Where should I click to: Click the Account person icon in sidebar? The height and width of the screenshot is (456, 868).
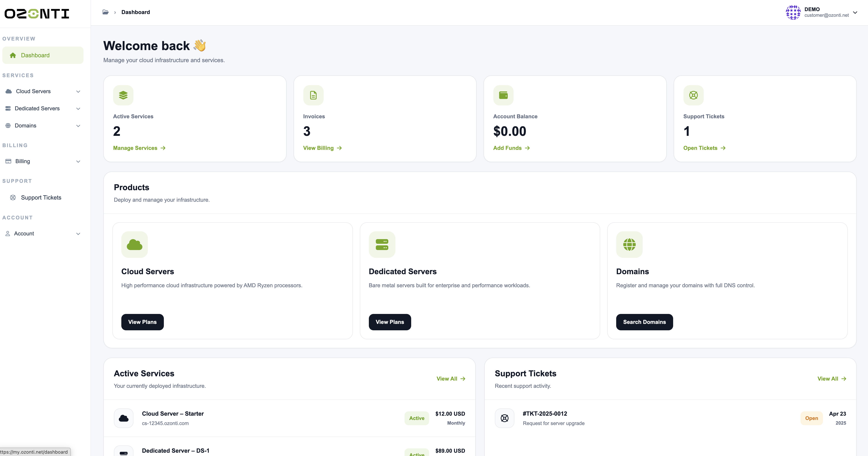[x=8, y=233]
